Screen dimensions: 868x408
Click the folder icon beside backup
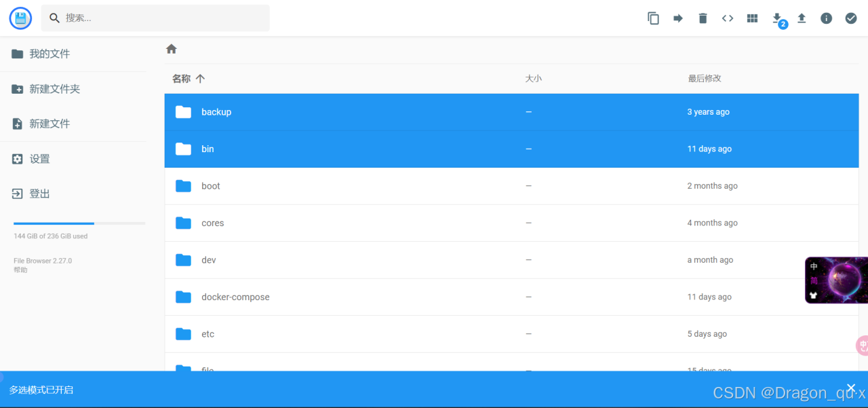point(183,112)
